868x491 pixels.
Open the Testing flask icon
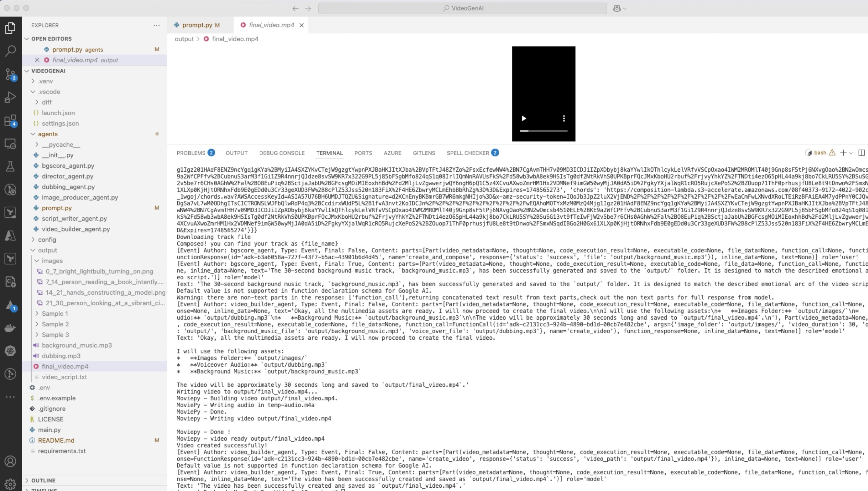[10, 167]
